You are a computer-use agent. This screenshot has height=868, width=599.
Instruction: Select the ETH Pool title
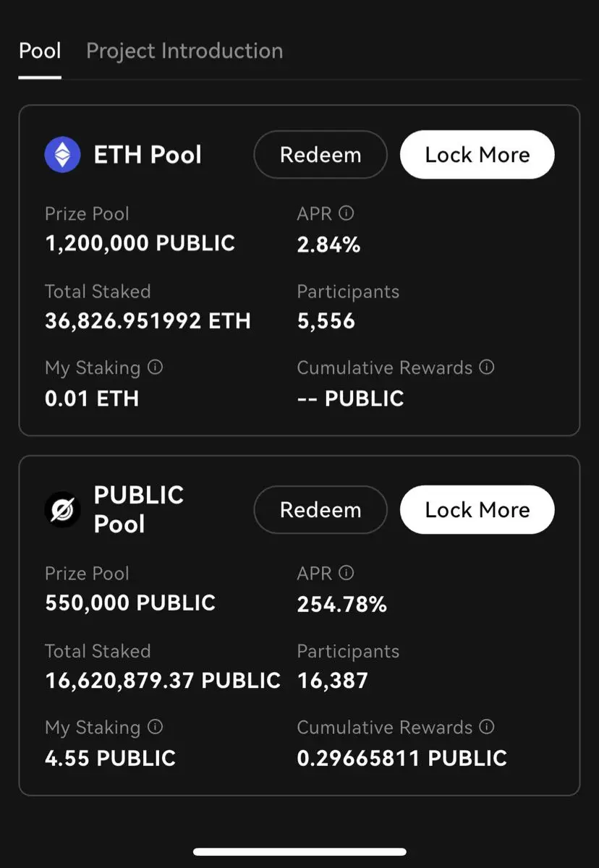[148, 155]
